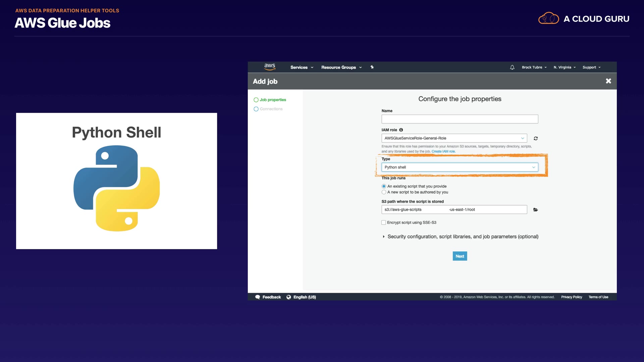Image resolution: width=644 pixels, height=362 pixels.
Task: Click the AWS logo home icon
Action: coord(270,67)
